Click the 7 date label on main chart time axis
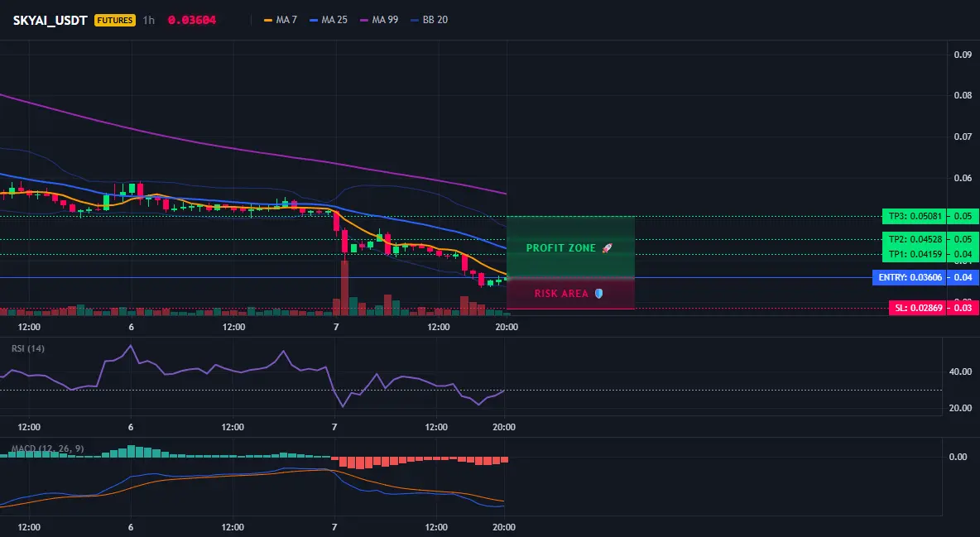This screenshot has width=980, height=537. [x=336, y=327]
